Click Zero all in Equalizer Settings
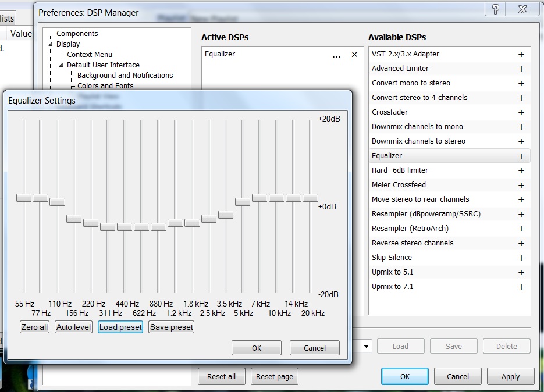Viewport: 544px width, 392px height. pyautogui.click(x=34, y=327)
